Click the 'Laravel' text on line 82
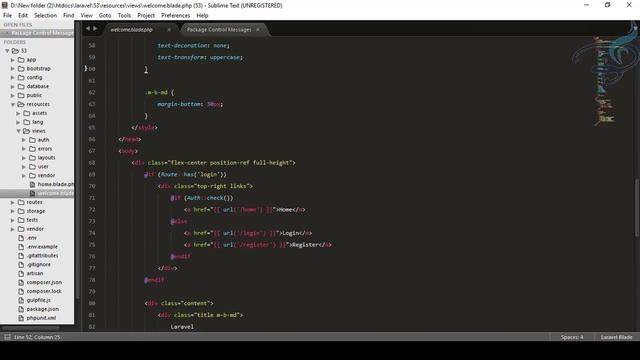This screenshot has height=360, width=640. pyautogui.click(x=182, y=327)
